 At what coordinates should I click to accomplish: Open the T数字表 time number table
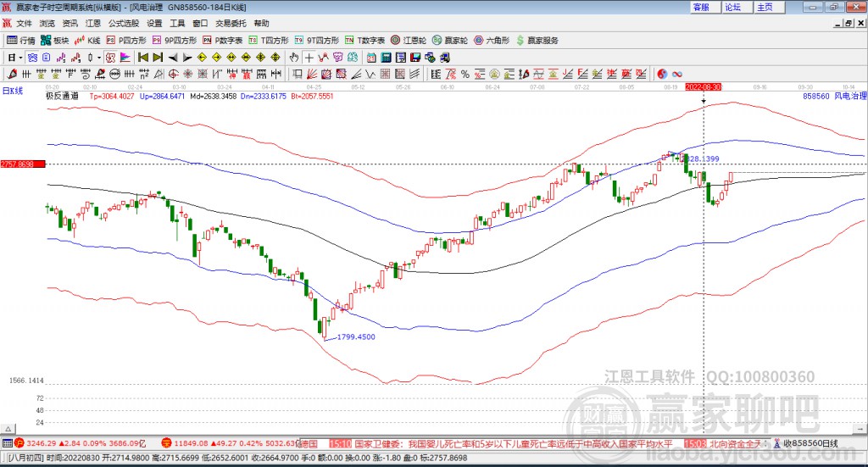coord(364,41)
